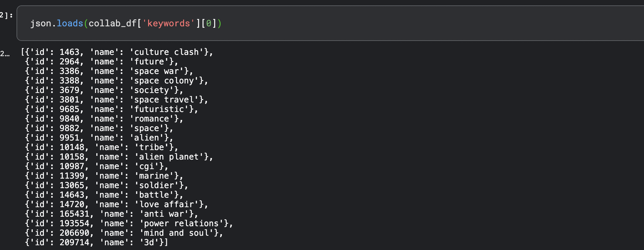Click the id 165431 'anti war' line
This screenshot has width=644, height=250.
(112, 214)
